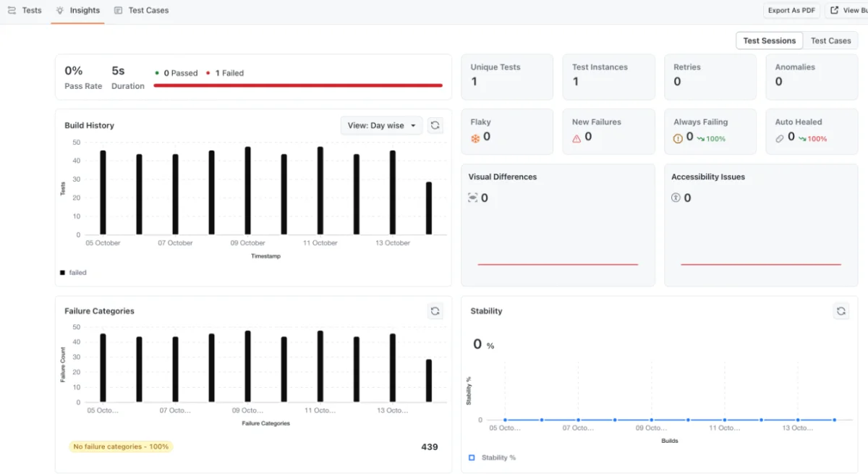This screenshot has height=474, width=868.
Task: Open the Tests tab
Action: pos(25,11)
